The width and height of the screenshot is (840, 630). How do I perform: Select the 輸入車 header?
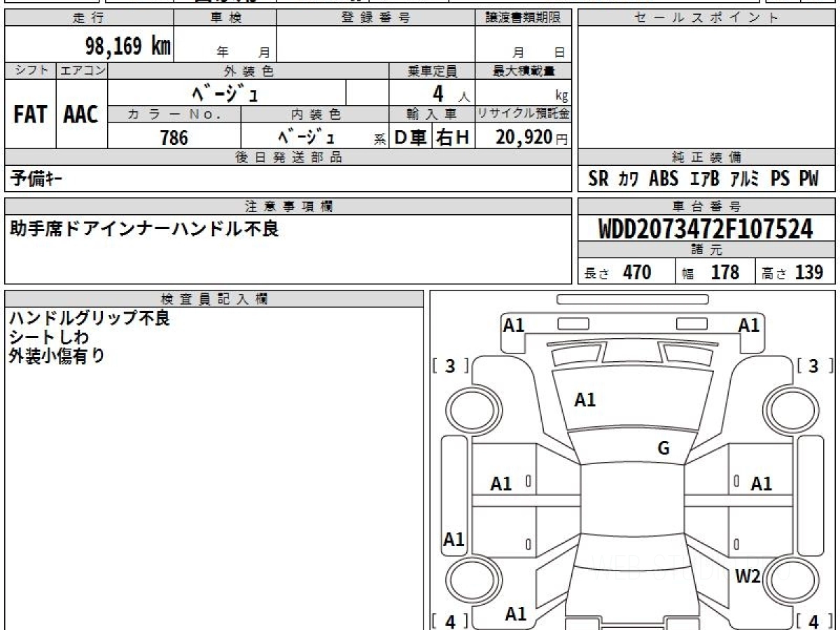[x=432, y=114]
